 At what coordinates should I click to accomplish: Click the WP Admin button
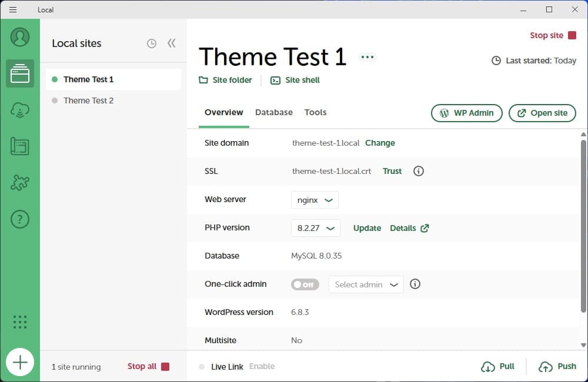click(466, 113)
